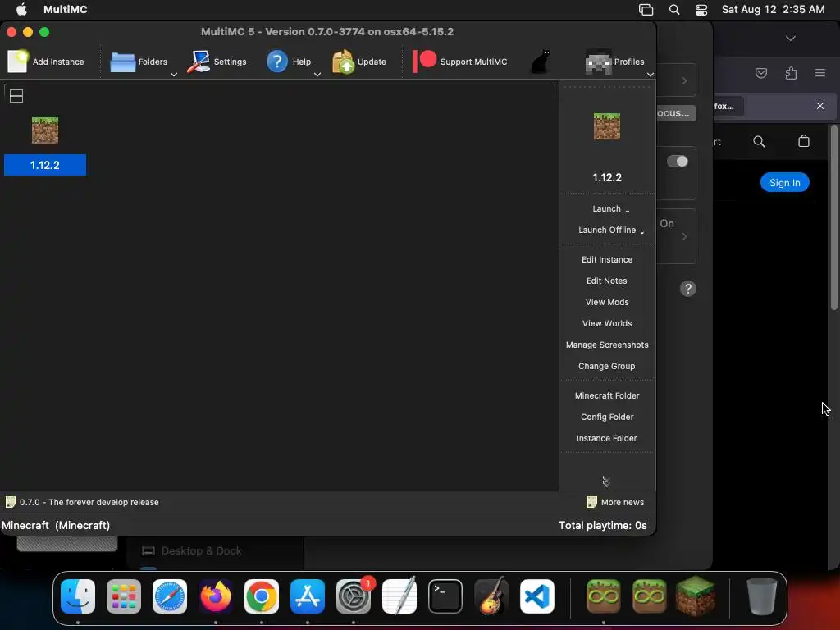Open the Instance Folder

click(607, 438)
